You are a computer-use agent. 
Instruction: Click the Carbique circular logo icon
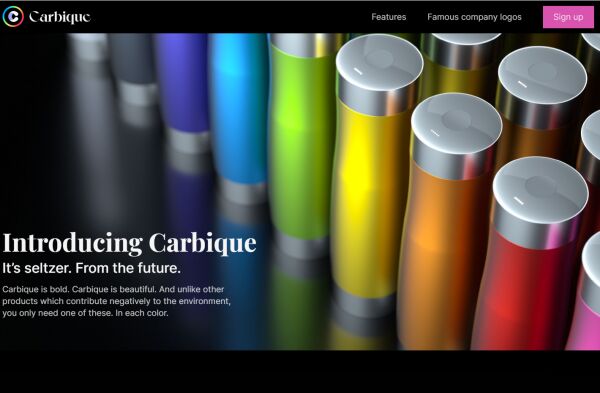[13, 16]
